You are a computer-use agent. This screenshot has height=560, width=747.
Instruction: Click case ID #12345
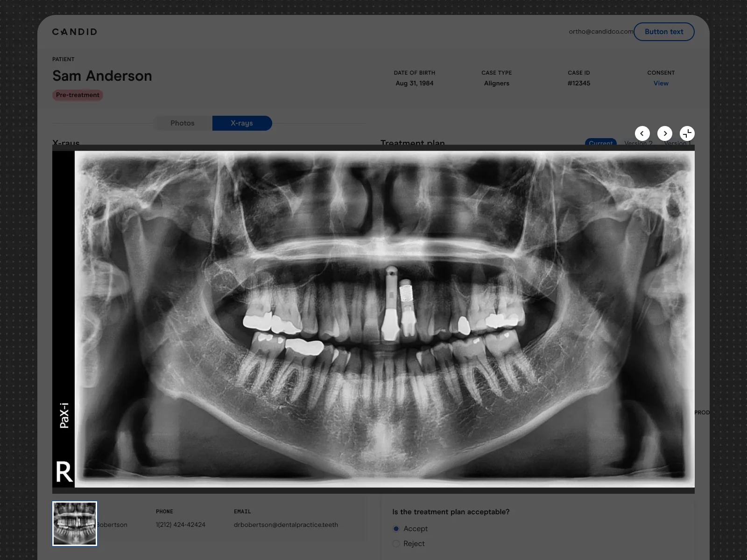point(579,83)
